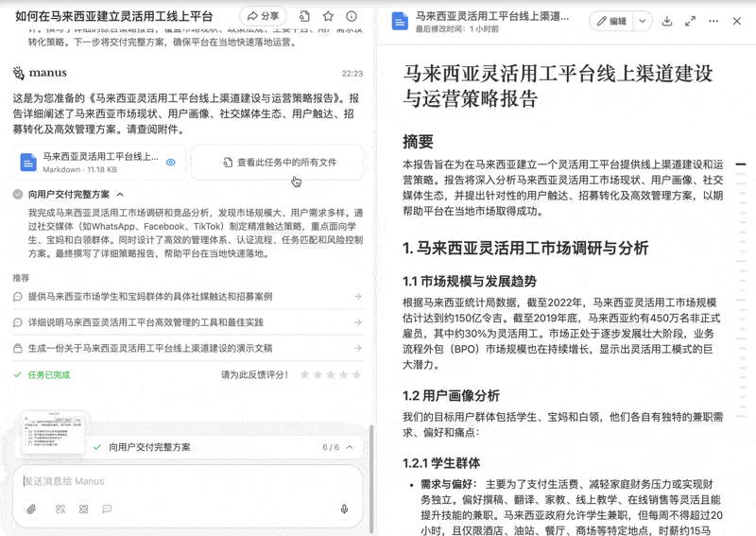Click third icon in message input toolbar
756x536 pixels.
pos(84,509)
